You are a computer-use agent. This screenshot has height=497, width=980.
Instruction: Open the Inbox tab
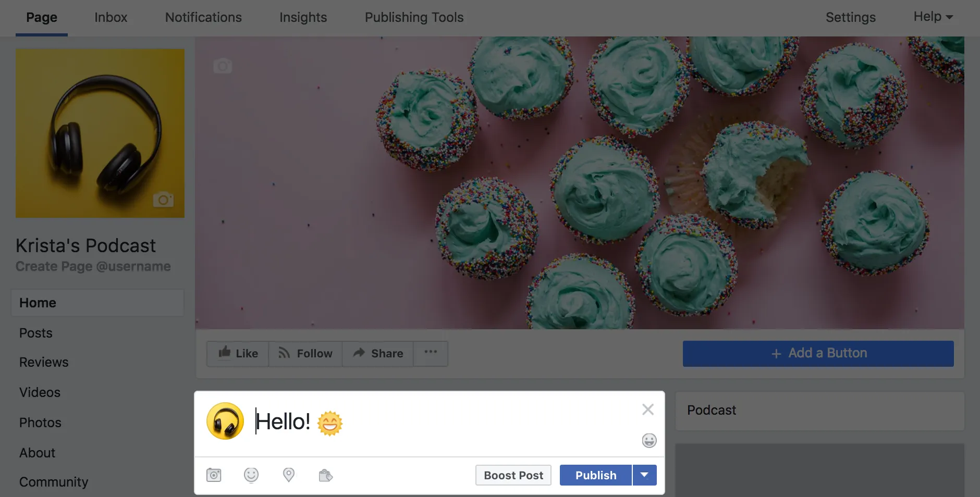coord(111,17)
